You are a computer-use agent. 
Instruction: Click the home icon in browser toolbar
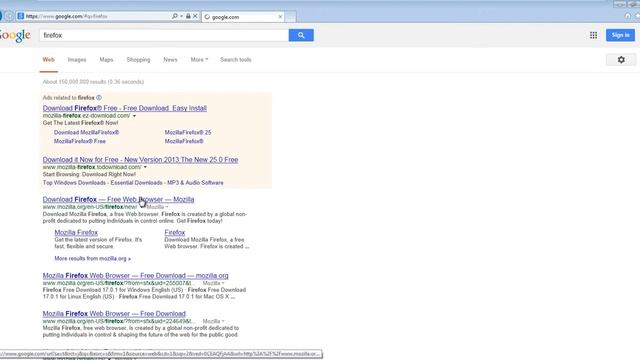point(628,16)
